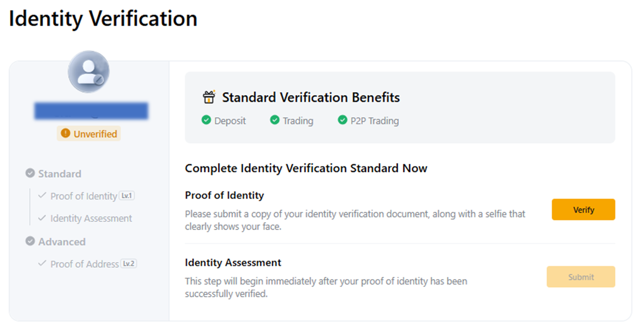Click the Standard level check circle icon
Screen dimensions: 644x334
tap(30, 173)
